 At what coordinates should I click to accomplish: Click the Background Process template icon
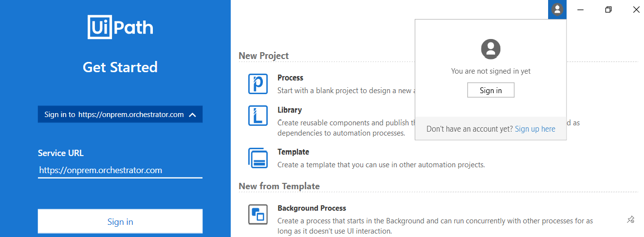coord(258,214)
